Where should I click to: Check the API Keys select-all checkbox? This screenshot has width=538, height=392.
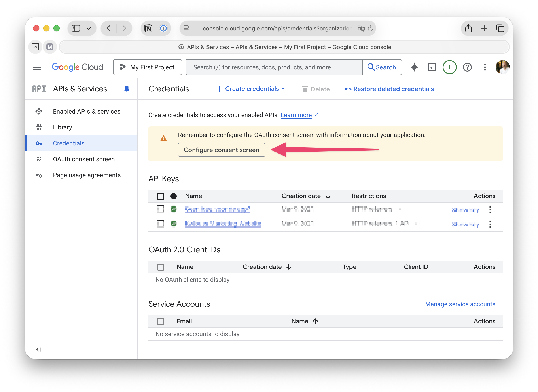tap(161, 196)
